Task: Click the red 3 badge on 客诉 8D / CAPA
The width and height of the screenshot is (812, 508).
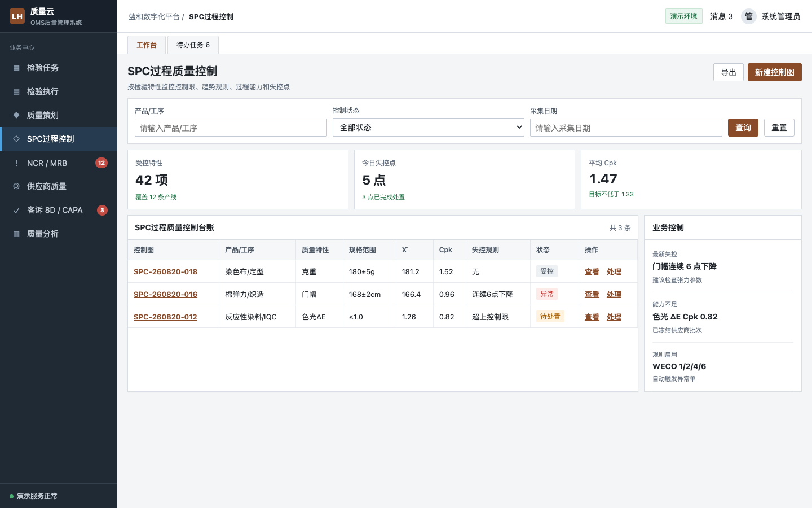Action: coord(102,210)
